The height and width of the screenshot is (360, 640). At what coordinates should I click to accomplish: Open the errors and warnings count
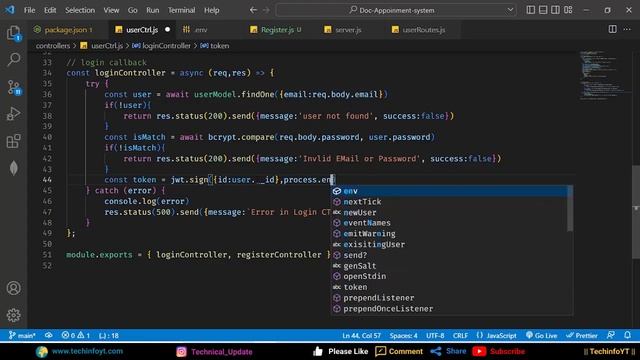click(x=76, y=336)
